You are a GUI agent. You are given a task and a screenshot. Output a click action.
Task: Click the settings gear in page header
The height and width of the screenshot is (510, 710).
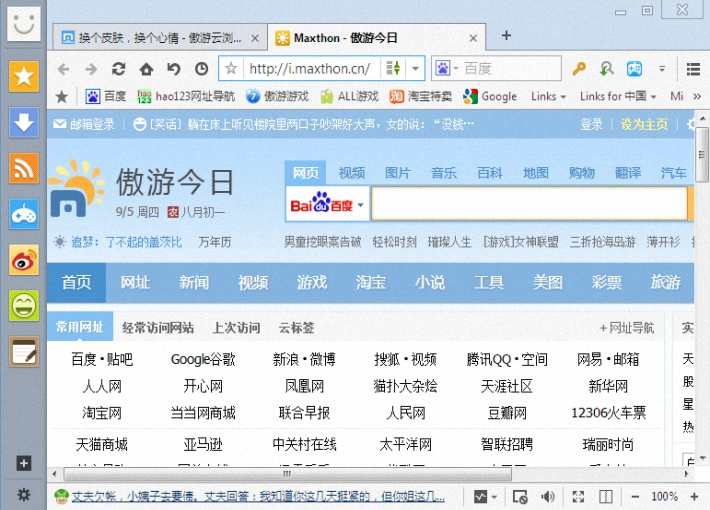point(690,124)
